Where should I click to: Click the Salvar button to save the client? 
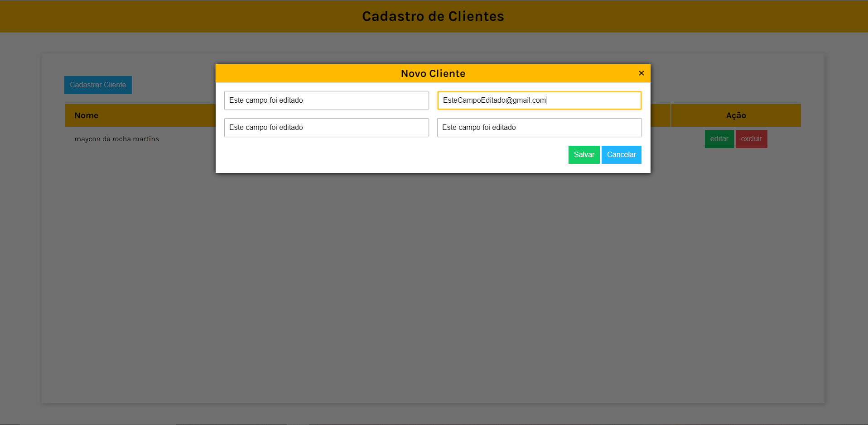(x=583, y=154)
